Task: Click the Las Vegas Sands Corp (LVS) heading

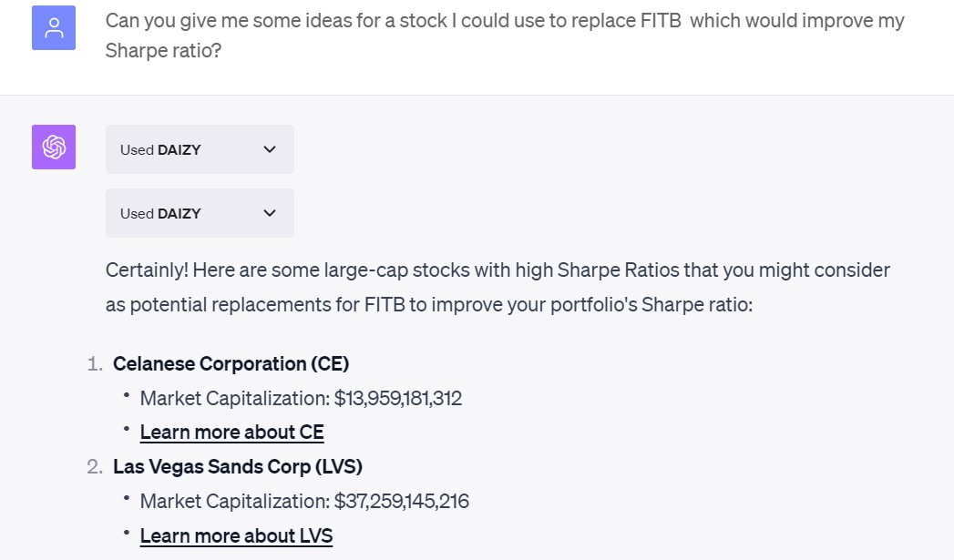Action: [238, 467]
